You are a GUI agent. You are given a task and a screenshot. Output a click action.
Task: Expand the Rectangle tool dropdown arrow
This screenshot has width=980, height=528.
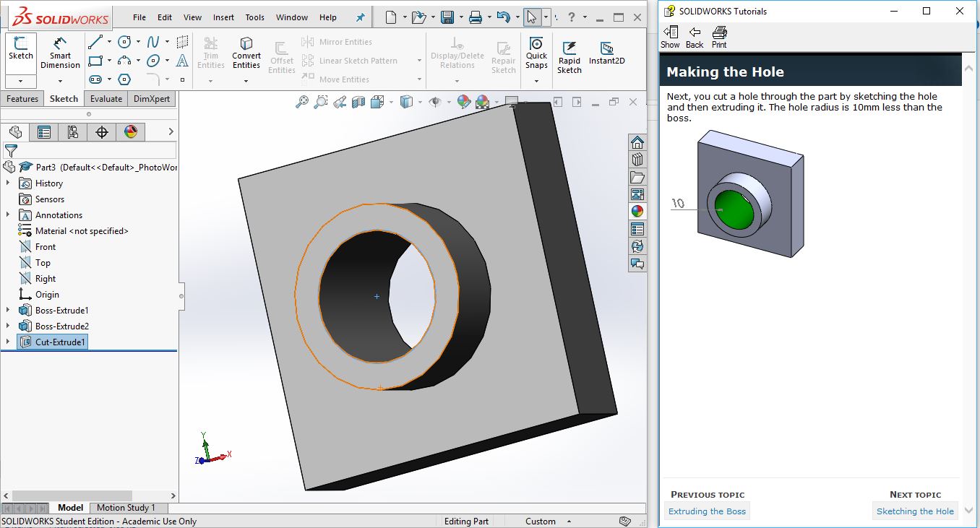coord(109,61)
